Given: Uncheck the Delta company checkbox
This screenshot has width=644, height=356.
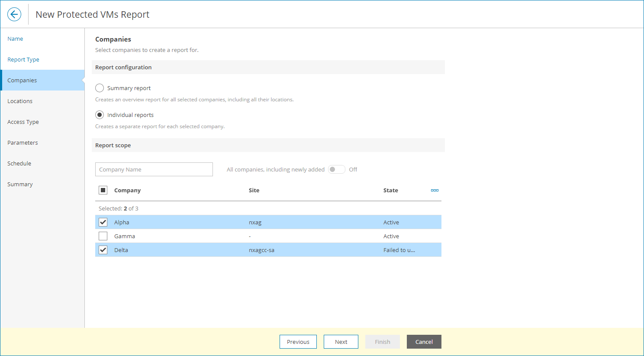Looking at the screenshot, I should 103,250.
